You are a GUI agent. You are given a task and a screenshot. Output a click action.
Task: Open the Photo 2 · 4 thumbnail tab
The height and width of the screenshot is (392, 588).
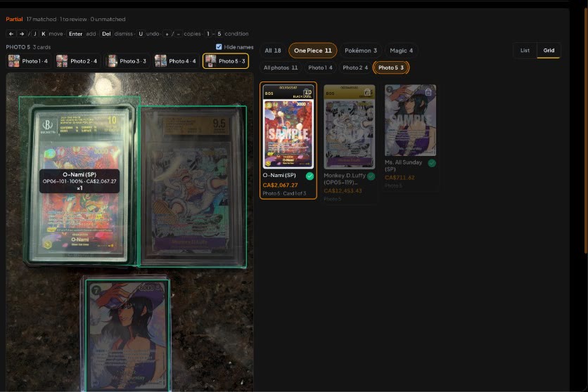(x=77, y=61)
